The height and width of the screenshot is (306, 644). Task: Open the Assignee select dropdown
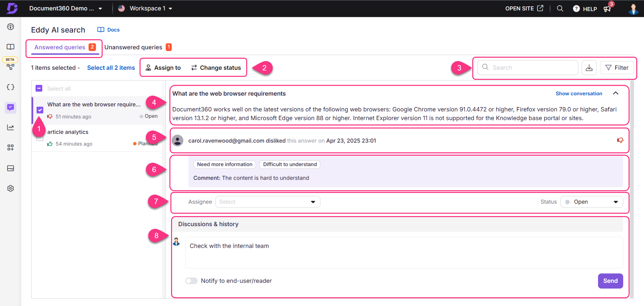coord(268,202)
